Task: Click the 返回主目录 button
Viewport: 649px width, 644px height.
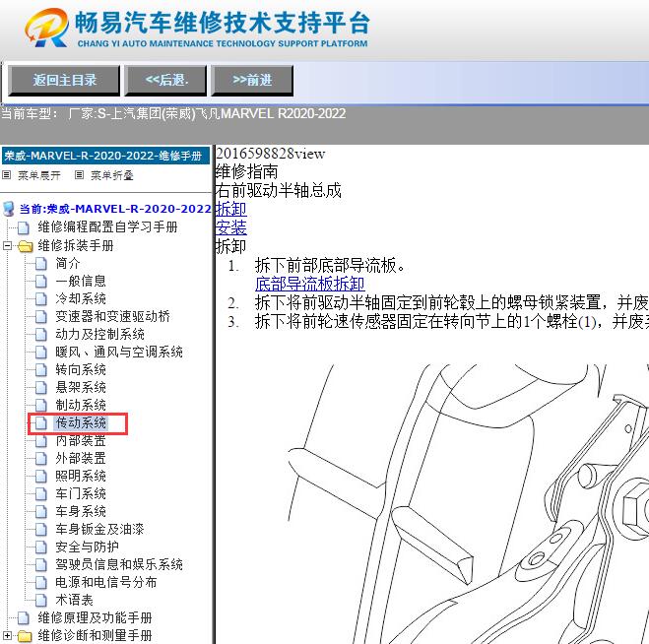Action: coord(64,81)
